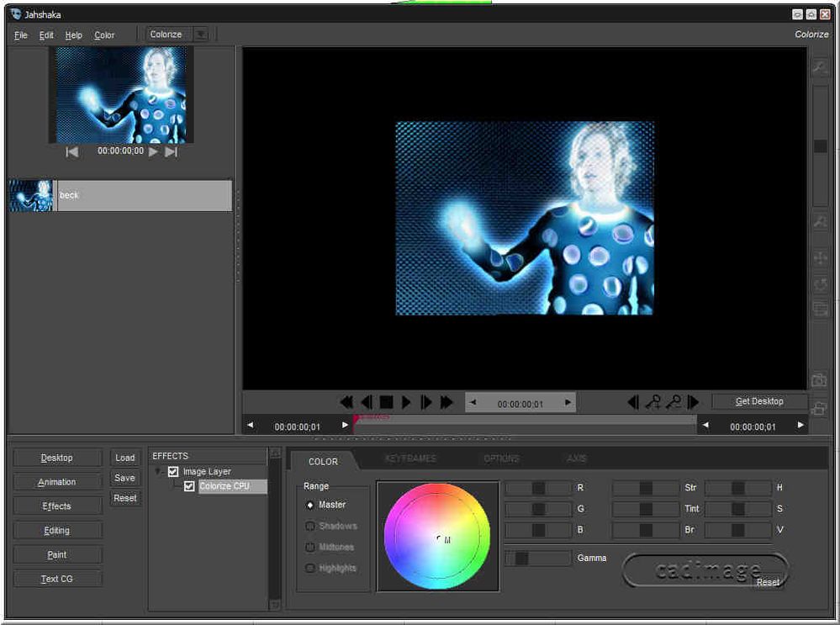The image size is (840, 625).
Task: Increase current frame timecode with right arrow
Action: pyautogui.click(x=568, y=402)
